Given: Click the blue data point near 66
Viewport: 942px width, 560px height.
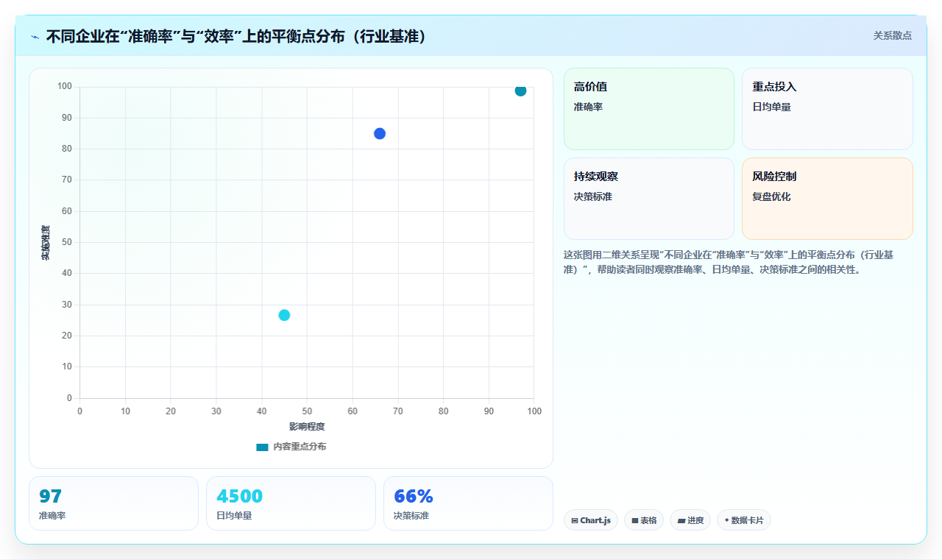Looking at the screenshot, I should click(380, 133).
